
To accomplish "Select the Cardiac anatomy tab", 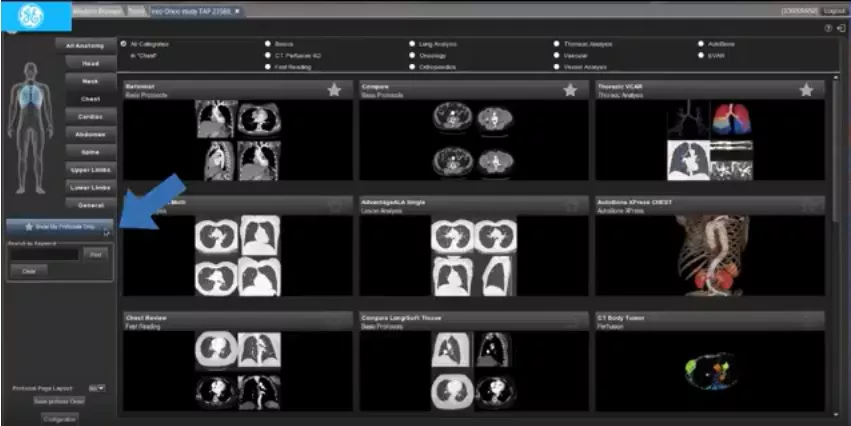I will (x=91, y=116).
